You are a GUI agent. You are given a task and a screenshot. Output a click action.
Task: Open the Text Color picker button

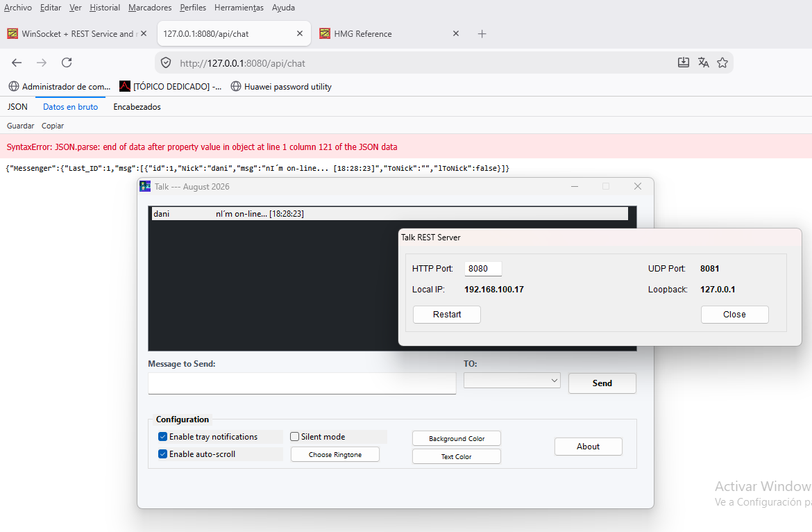click(457, 456)
